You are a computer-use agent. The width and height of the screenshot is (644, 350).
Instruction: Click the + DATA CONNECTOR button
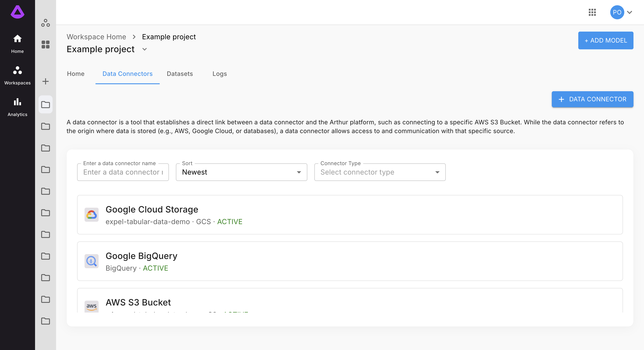592,99
